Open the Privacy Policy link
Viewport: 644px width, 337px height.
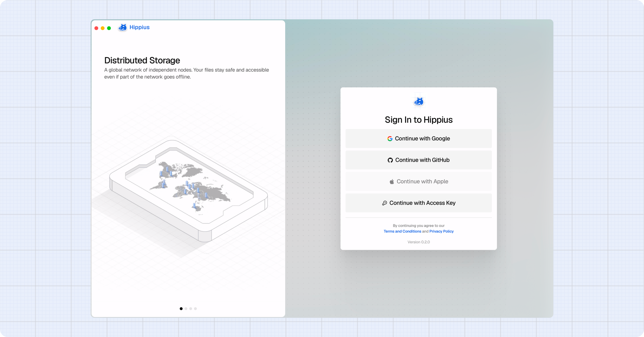[x=441, y=231]
